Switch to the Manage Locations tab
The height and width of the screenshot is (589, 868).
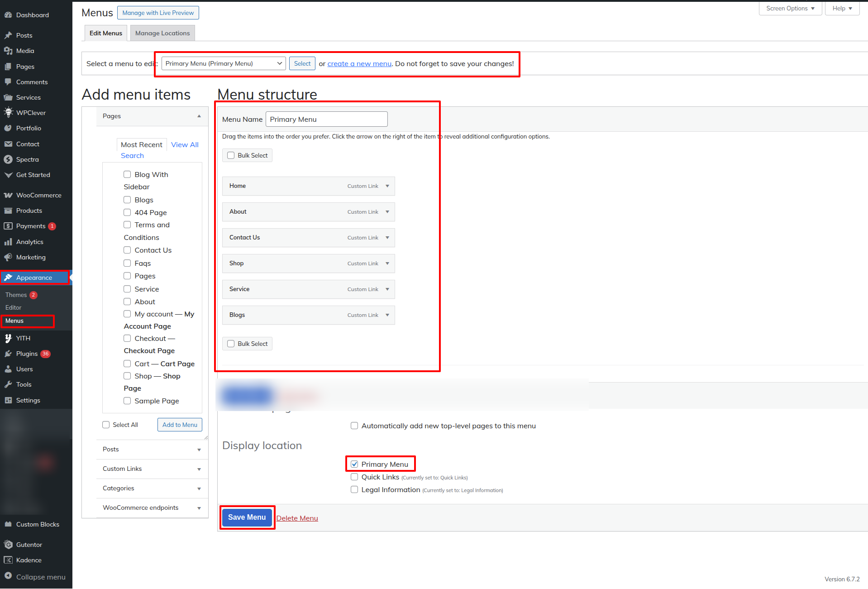(162, 33)
